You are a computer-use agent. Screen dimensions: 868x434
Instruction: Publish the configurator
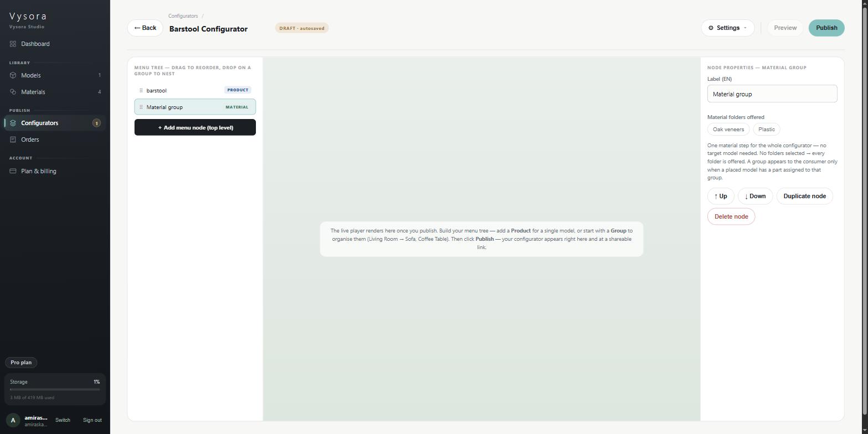(x=826, y=28)
